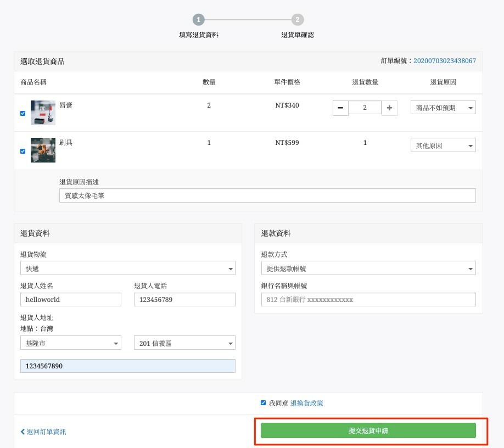Click the 提交退貨申請 submit button

[x=368, y=431]
